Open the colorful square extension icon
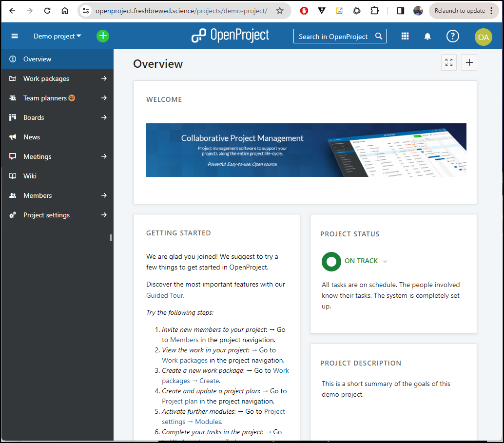504x443 pixels. pos(339,11)
